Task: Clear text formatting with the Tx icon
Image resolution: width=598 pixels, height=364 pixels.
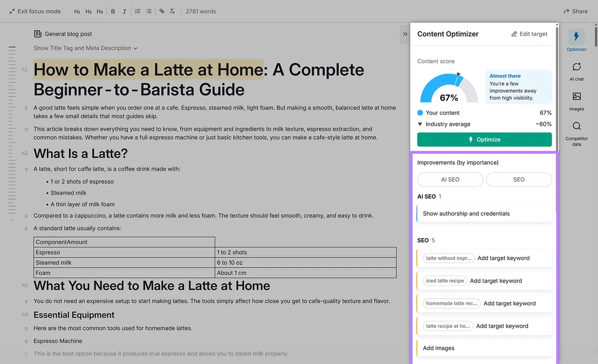Action: [x=172, y=11]
